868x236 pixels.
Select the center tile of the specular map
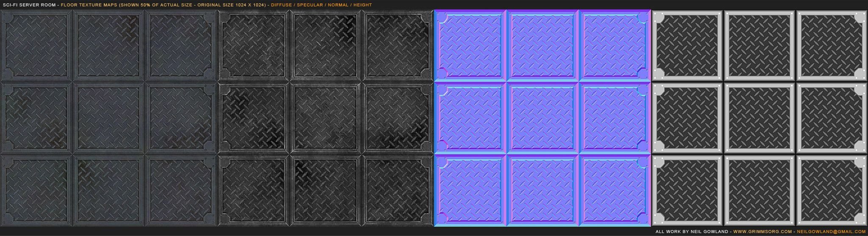[325, 118]
